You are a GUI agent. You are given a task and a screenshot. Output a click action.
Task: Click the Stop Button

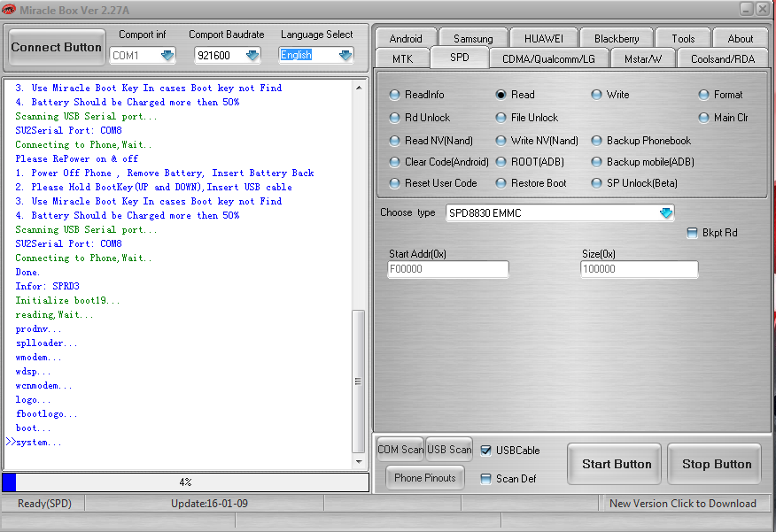[x=716, y=464]
